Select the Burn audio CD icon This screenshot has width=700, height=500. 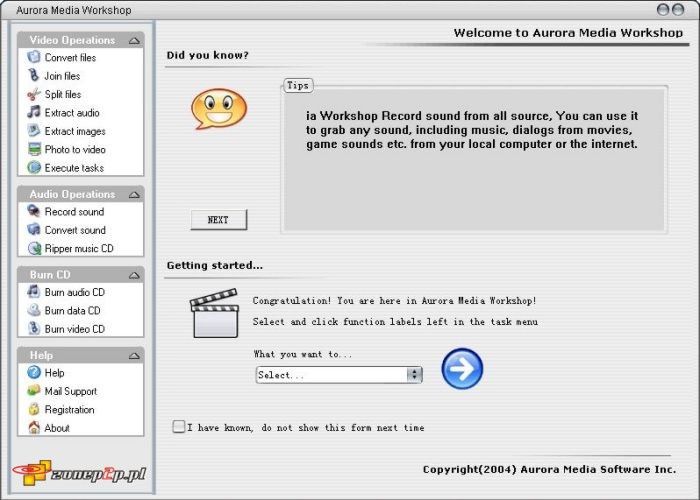point(34,292)
